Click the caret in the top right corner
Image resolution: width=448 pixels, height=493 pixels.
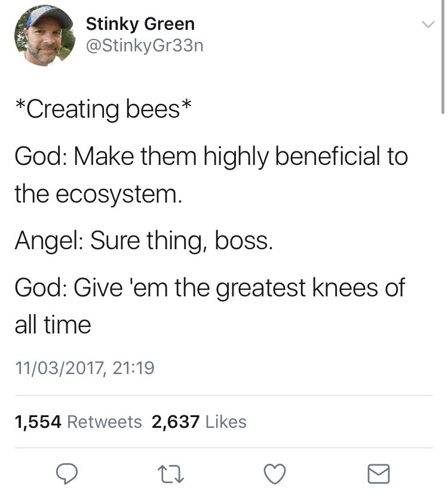tap(428, 25)
